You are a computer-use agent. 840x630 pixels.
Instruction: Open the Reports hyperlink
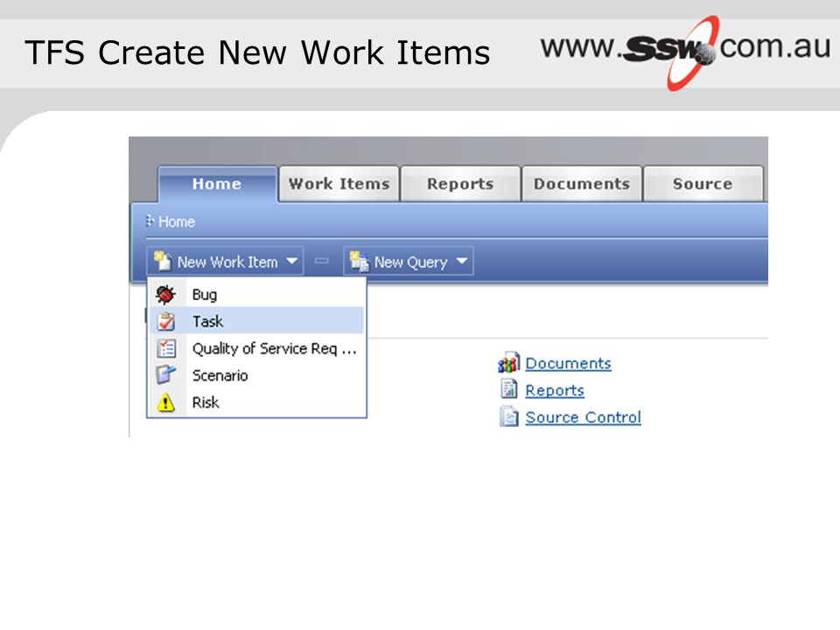click(555, 390)
